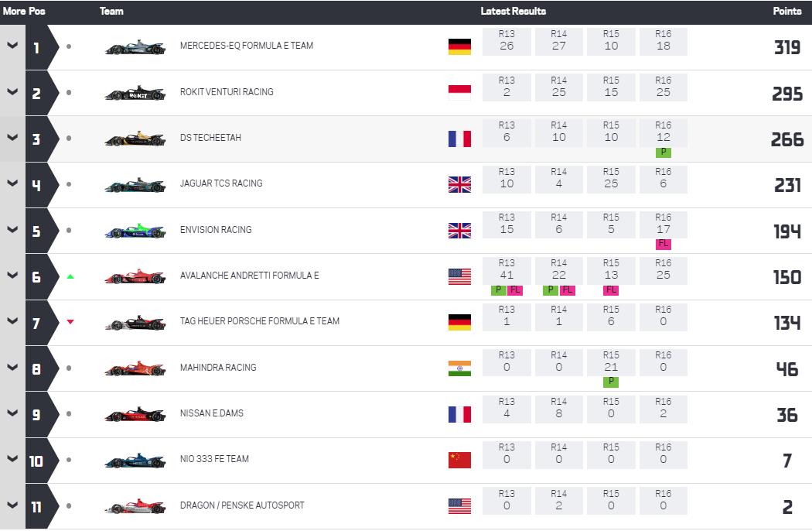This screenshot has height=531, width=812.
Task: Open Mercedes-EQ Formula E Team name
Action: click(x=247, y=46)
